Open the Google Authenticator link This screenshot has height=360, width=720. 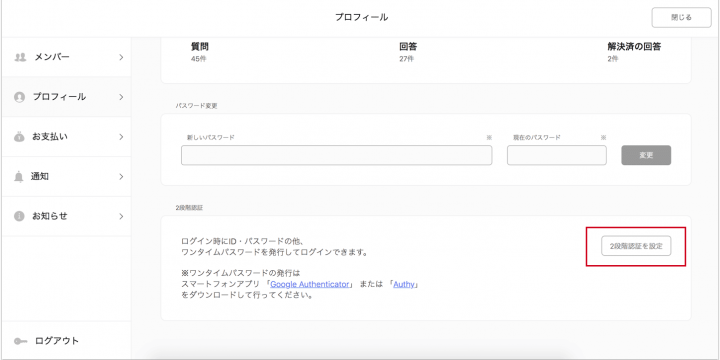(x=309, y=284)
